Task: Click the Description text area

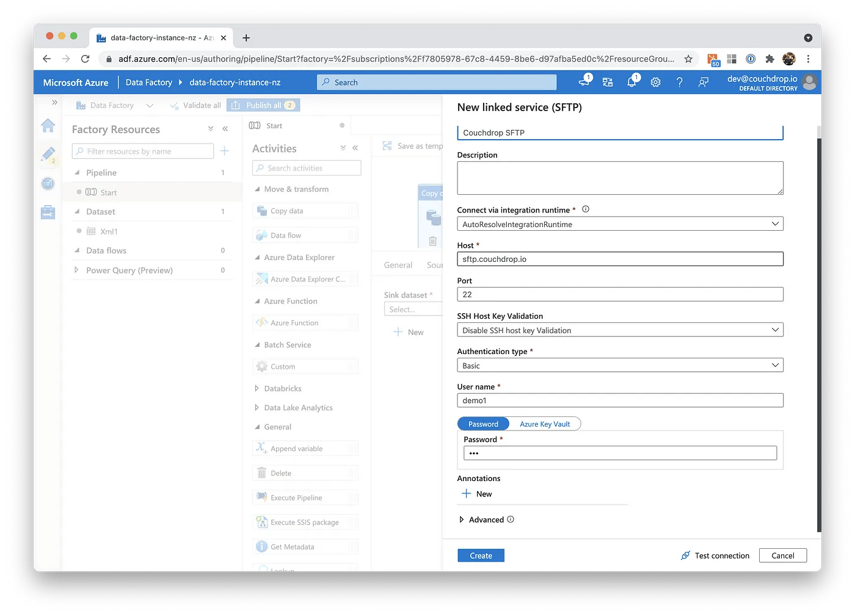Action: (620, 178)
